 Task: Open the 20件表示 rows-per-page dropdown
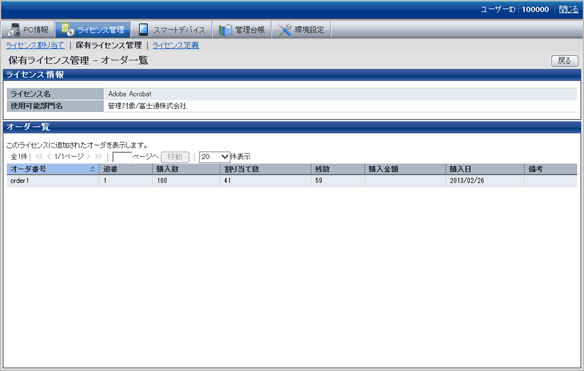tap(215, 157)
